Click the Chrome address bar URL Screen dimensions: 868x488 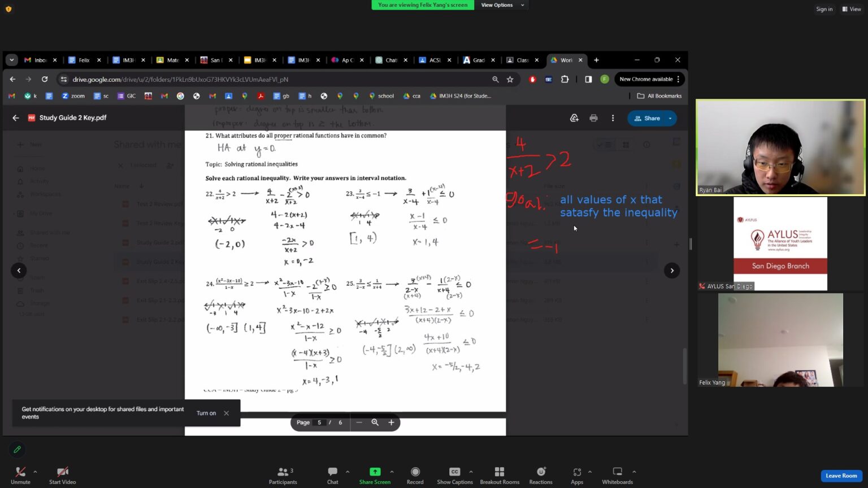pyautogui.click(x=180, y=80)
